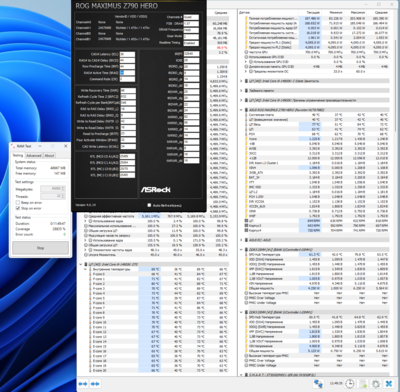Click the Command Rate (CR) field
The height and width of the screenshot is (392, 400).
[x=127, y=79]
